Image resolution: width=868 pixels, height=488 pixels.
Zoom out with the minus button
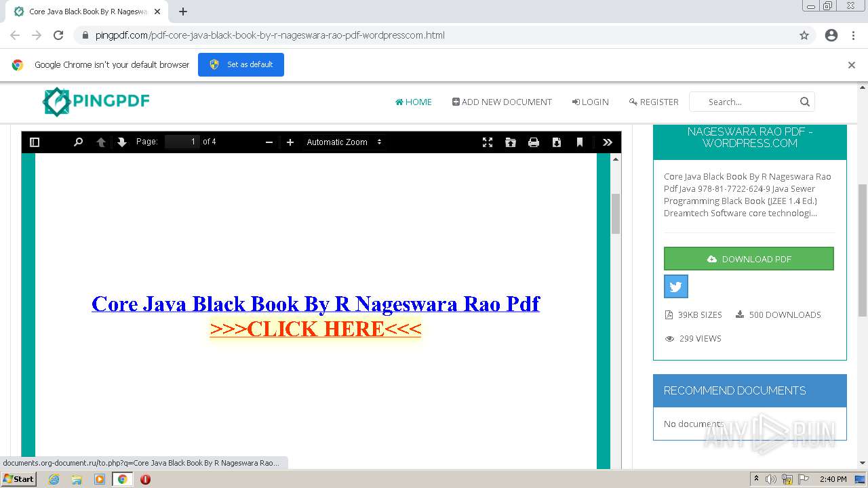269,142
